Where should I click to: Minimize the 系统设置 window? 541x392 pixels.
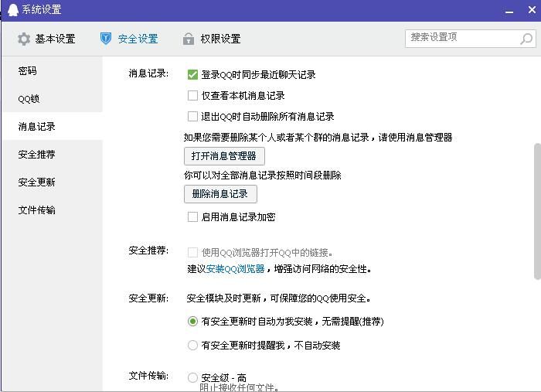click(509, 12)
